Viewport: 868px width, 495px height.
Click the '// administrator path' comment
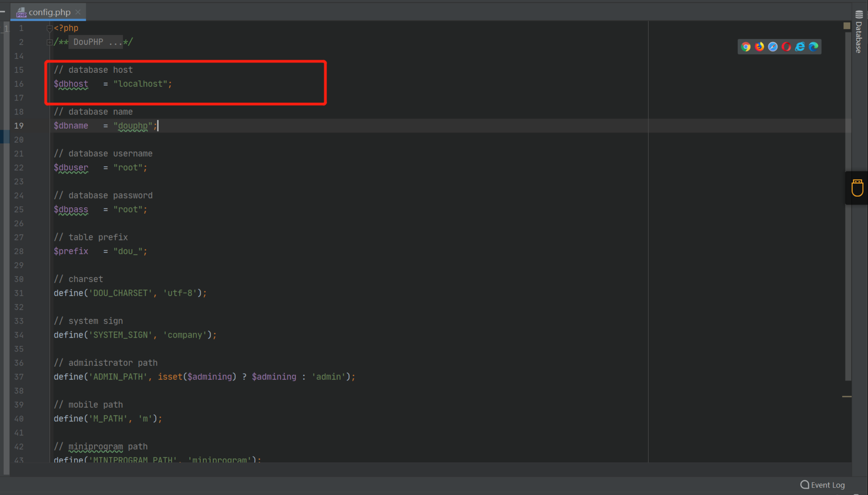[x=106, y=363]
